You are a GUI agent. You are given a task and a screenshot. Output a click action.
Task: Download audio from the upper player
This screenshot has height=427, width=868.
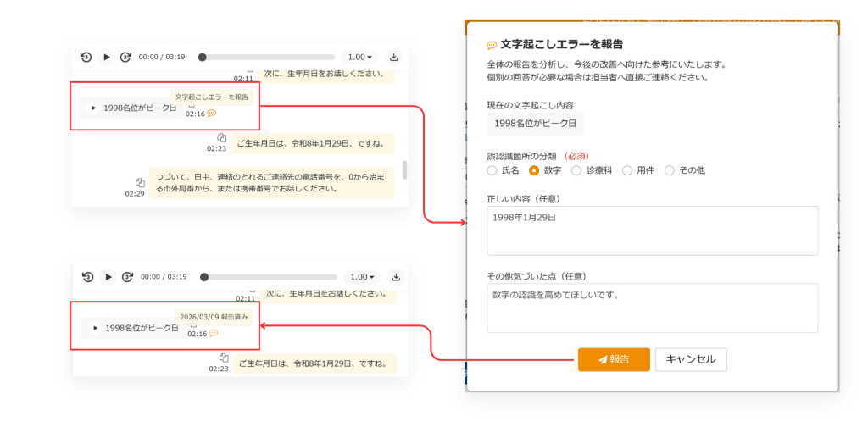pyautogui.click(x=394, y=57)
